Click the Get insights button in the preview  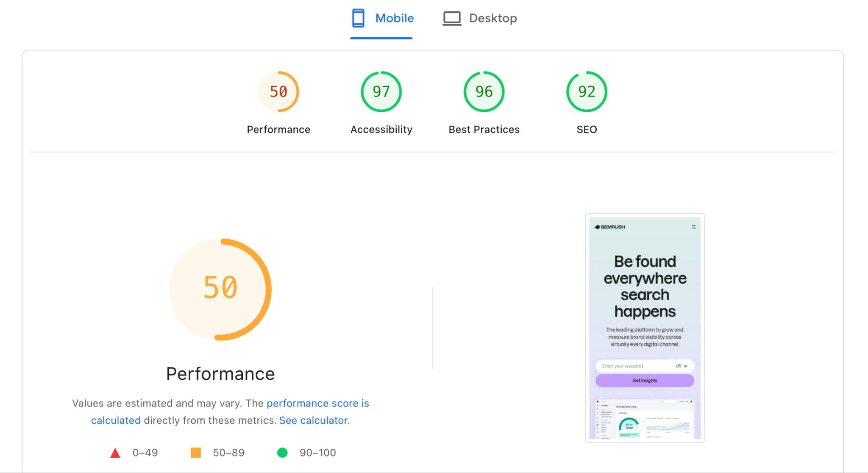tap(645, 380)
